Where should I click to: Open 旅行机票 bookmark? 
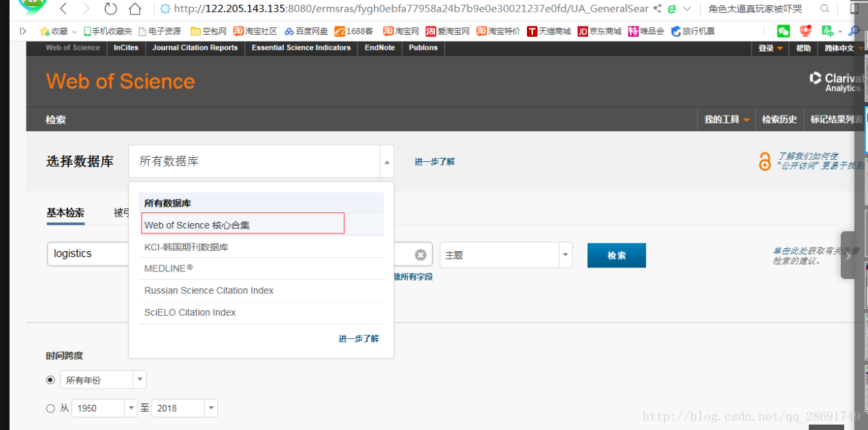coord(693,31)
